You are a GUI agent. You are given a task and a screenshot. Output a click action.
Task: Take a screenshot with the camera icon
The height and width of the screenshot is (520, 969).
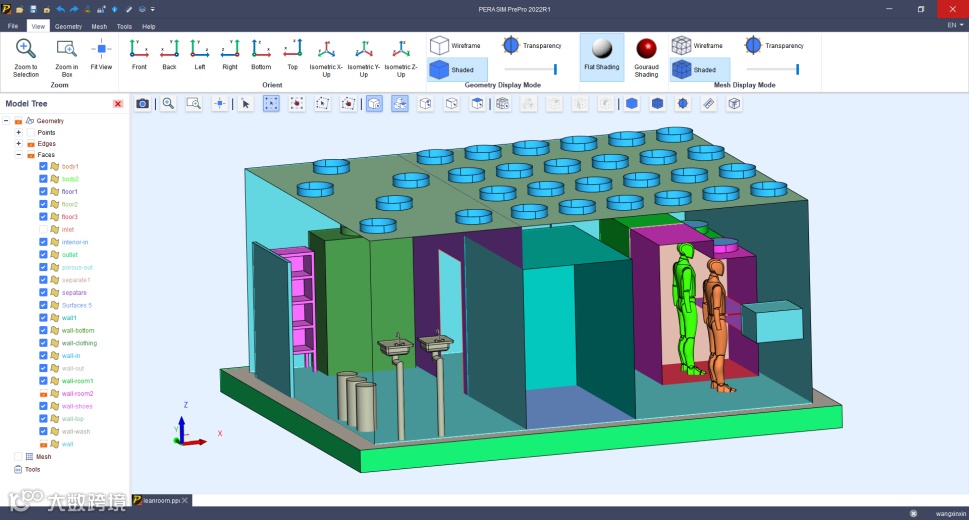(143, 103)
